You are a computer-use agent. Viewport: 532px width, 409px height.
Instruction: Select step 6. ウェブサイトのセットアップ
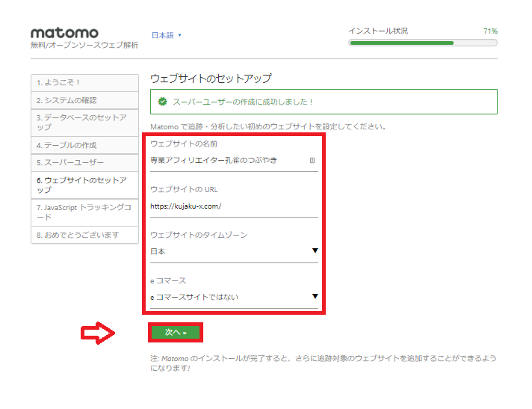click(84, 185)
